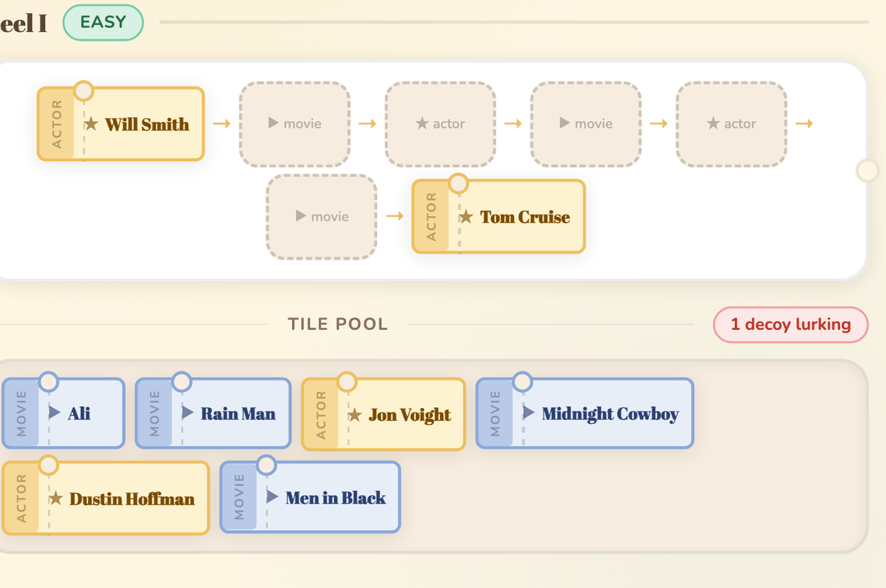Click the circular notch on chain panel's right edge
Viewport: 886px width, 588px height.
(867, 171)
